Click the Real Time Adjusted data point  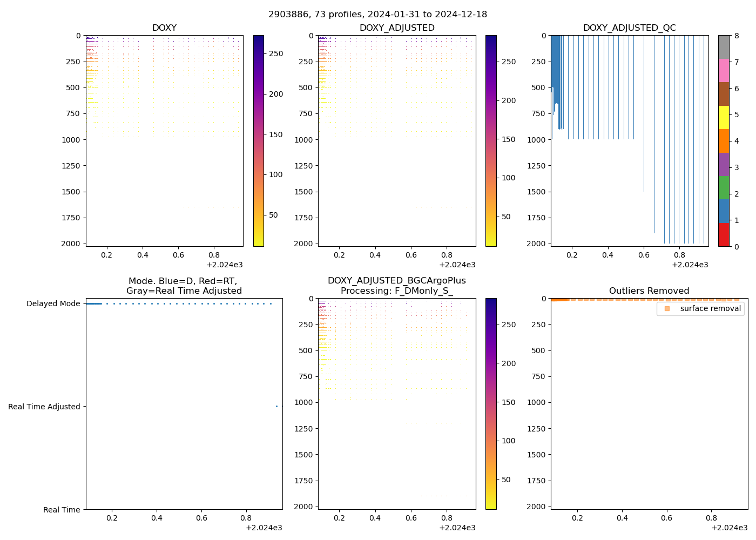pyautogui.click(x=277, y=407)
